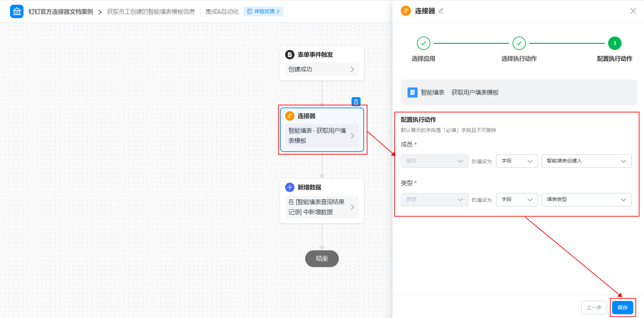
Task: Select the 新增数据 node title
Action: point(309,187)
